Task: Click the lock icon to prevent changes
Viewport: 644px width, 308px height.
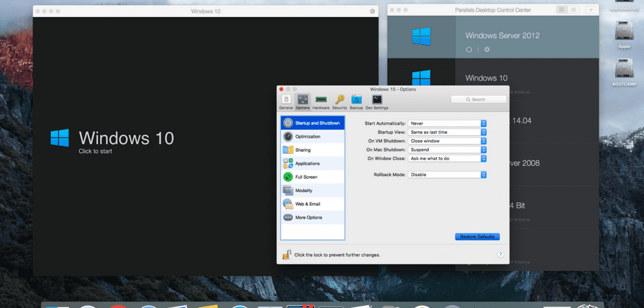Action: pos(287,255)
